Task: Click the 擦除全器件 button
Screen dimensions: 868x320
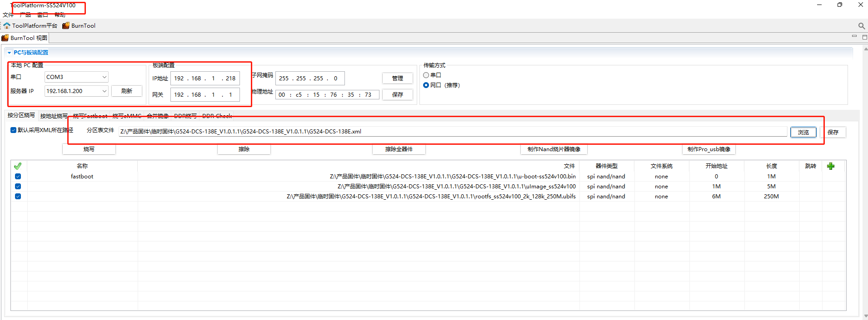Action: [399, 149]
